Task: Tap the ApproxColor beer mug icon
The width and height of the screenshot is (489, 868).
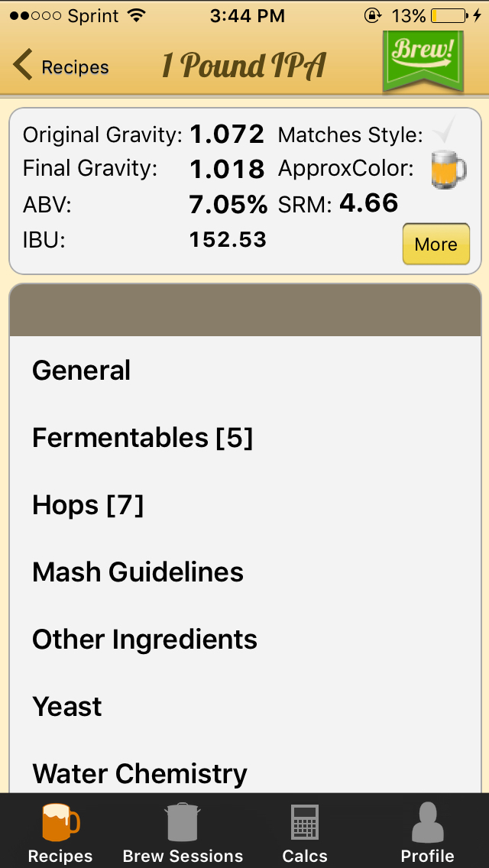Action: tap(448, 170)
